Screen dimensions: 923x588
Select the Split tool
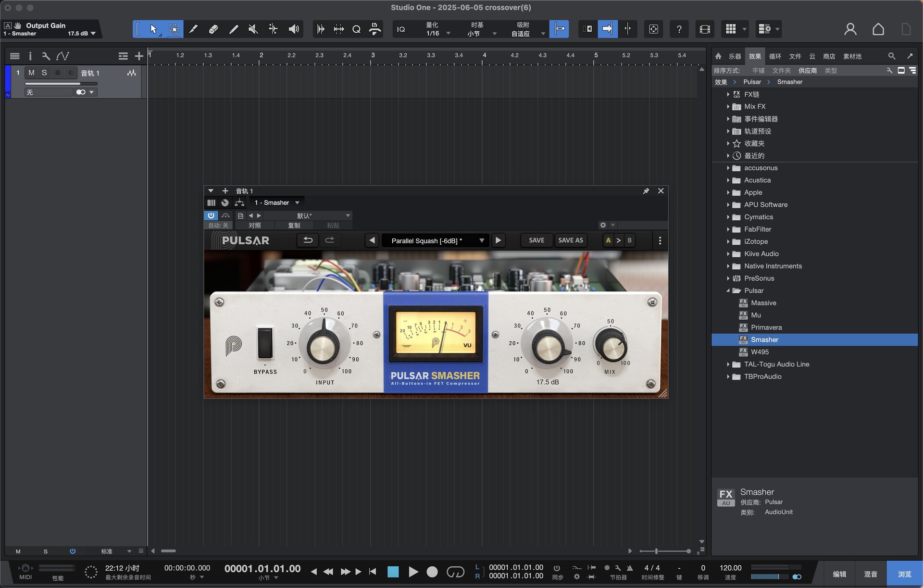(x=193, y=29)
